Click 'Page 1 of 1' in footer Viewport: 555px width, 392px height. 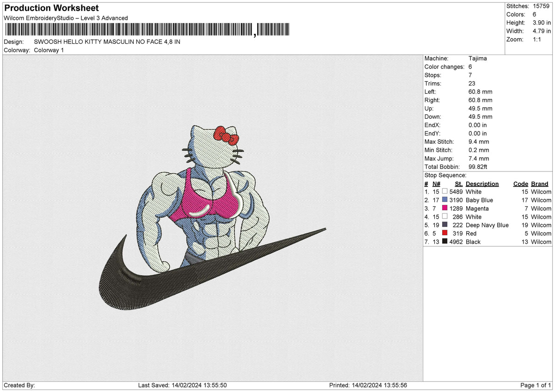click(x=536, y=386)
